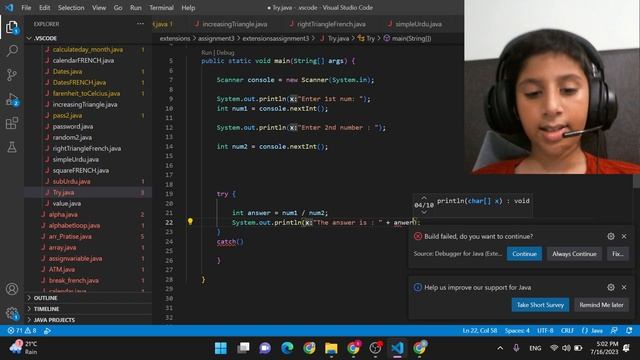Screen dimensions: 640x360
Task: Click the main(String[]) breadcrumb
Action: tap(407, 38)
